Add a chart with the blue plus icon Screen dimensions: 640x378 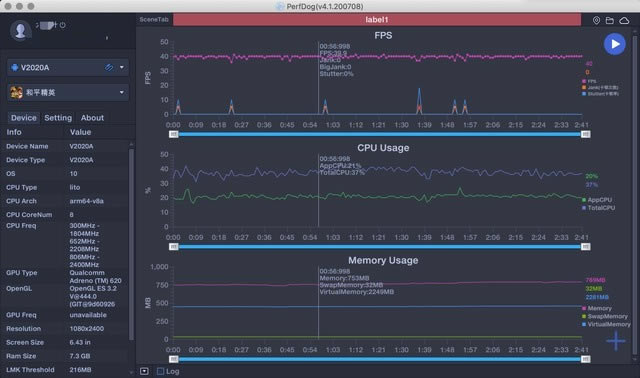[x=616, y=340]
